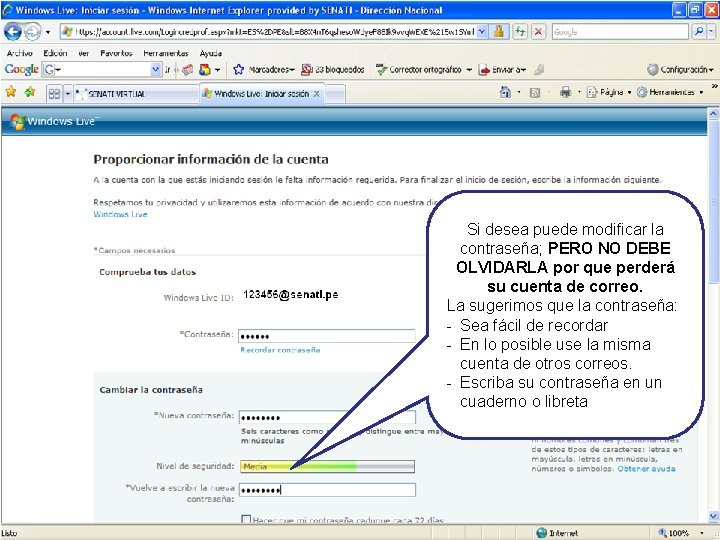
Task: Click the Vuelve a escribir contraseña field
Action: click(x=327, y=490)
